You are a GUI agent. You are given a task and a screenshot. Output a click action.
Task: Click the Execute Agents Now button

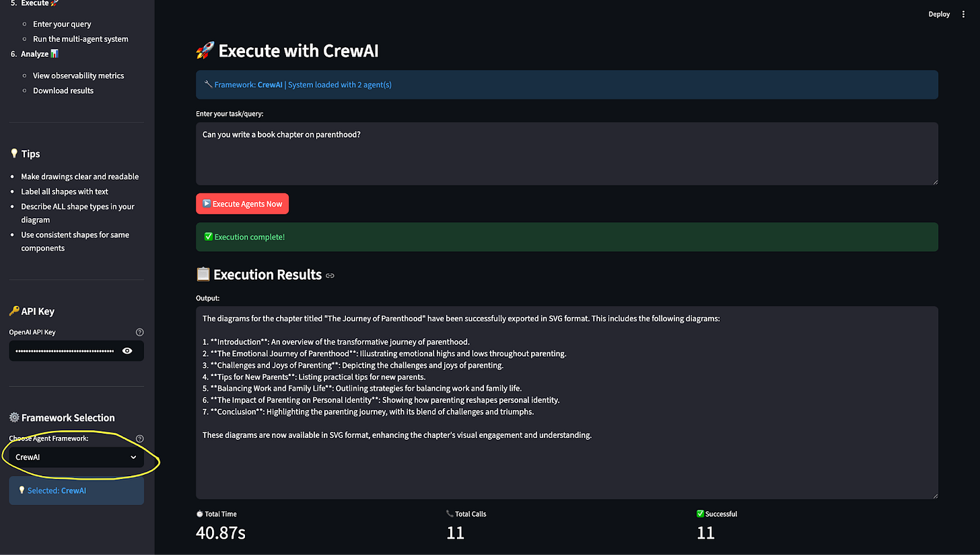point(242,203)
